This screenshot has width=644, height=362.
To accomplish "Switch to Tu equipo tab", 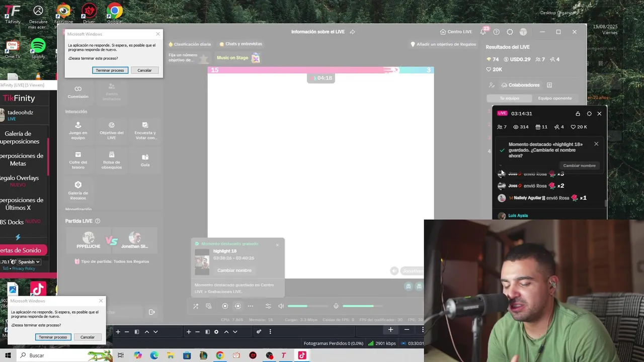I will click(x=509, y=98).
